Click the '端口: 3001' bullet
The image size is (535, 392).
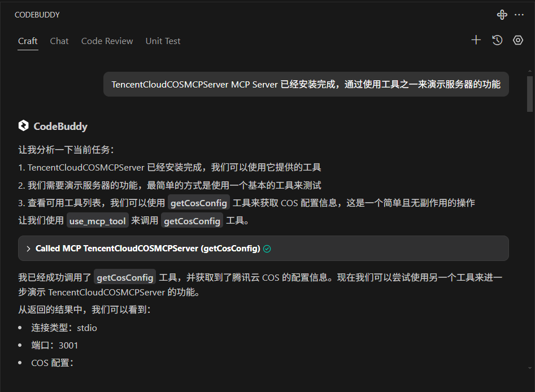(55, 345)
